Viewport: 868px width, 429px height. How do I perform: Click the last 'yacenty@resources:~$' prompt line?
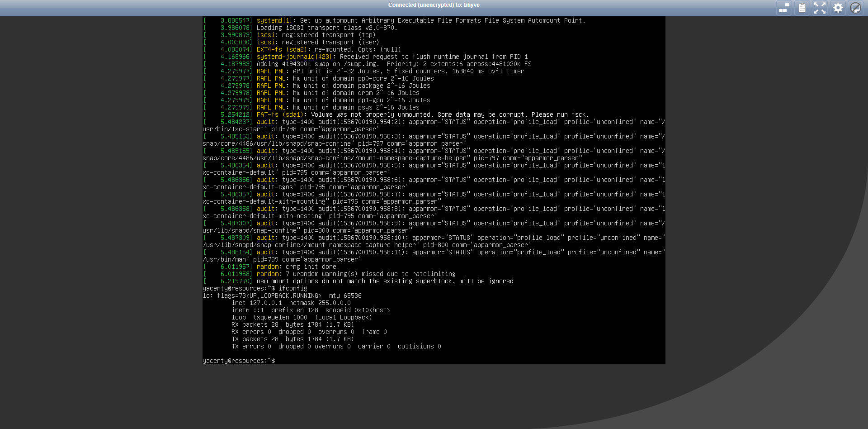coord(239,361)
